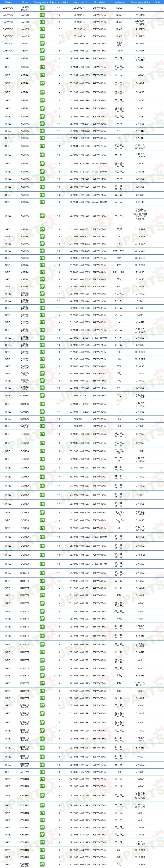Click the fuel icon in ASTRA VAN C 14 NZ row
164x868 pixels.
pyautogui.click(x=42, y=373)
